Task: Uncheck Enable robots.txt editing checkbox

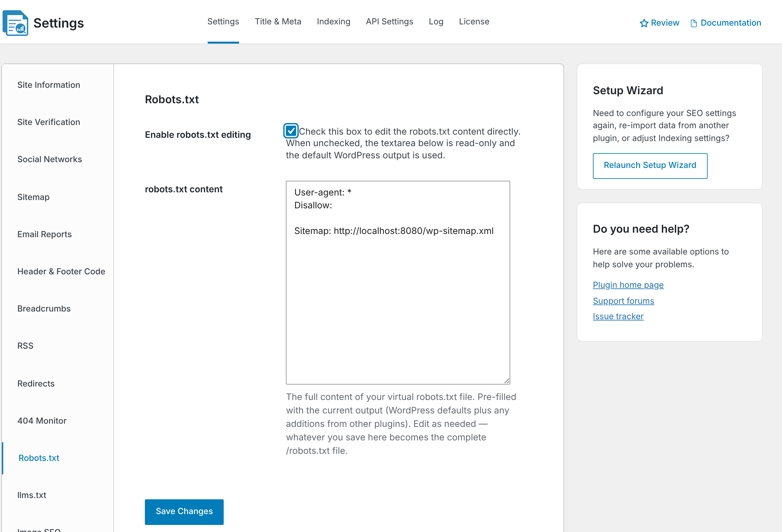Action: coord(291,131)
